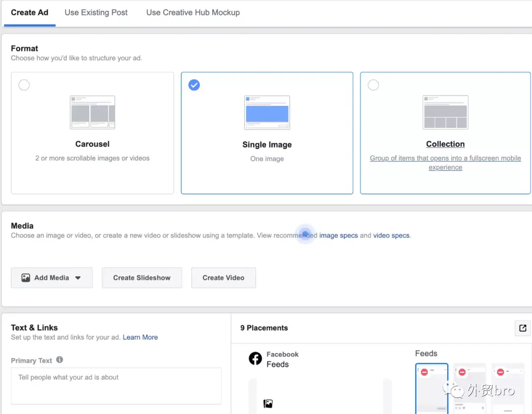Select the Collection format radio button
Screen dimensions: 532x414
[x=373, y=85]
